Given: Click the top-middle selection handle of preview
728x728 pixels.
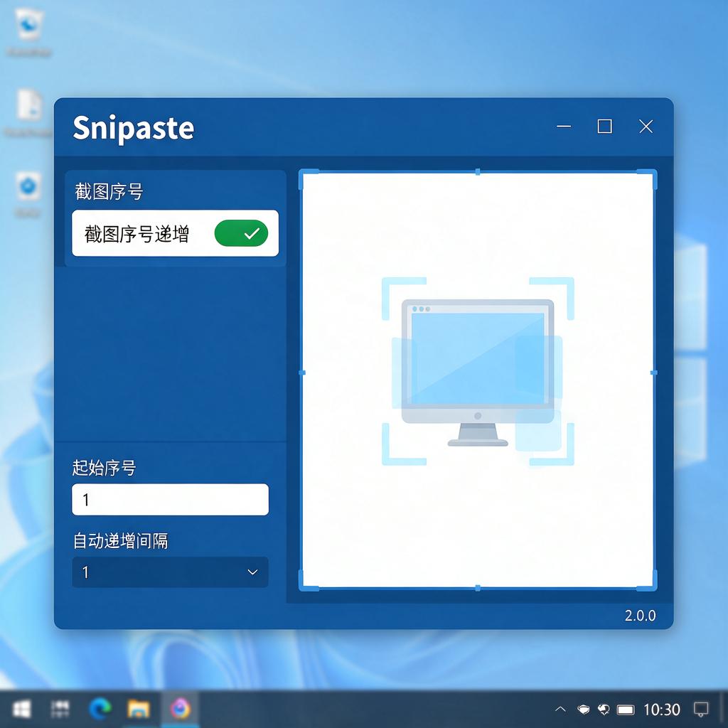Looking at the screenshot, I should (x=478, y=172).
